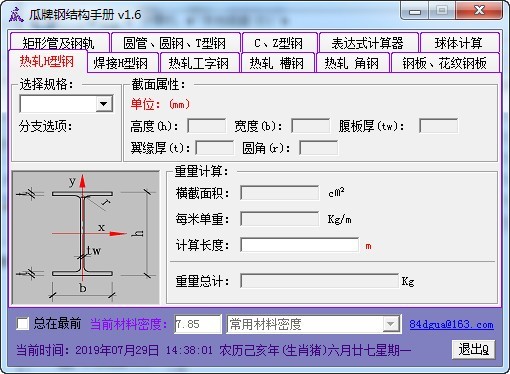The width and height of the screenshot is (510, 374).
Task: Click the 高度(h) field
Action: click(x=207, y=126)
